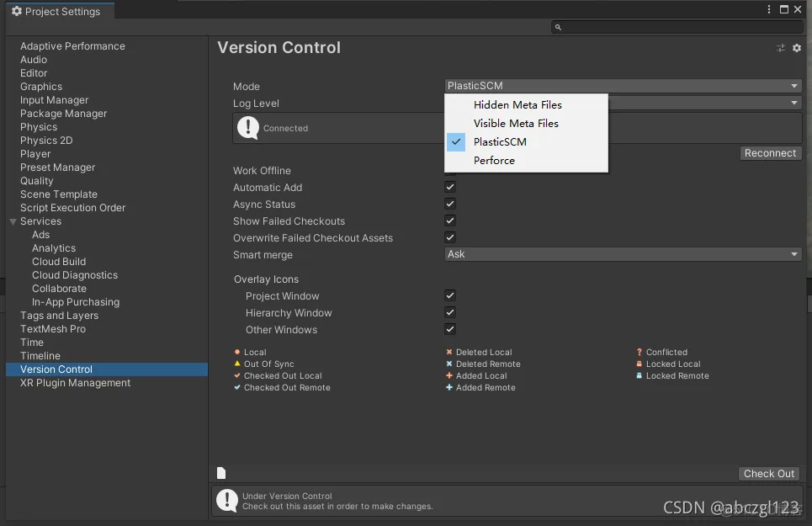The height and width of the screenshot is (526, 812).
Task: Click the magnifier icon in search field
Action: click(x=558, y=27)
